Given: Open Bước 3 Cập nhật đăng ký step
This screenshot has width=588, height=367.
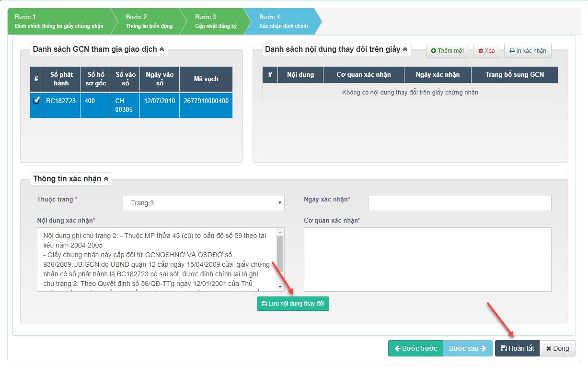Looking at the screenshot, I should tap(216, 21).
